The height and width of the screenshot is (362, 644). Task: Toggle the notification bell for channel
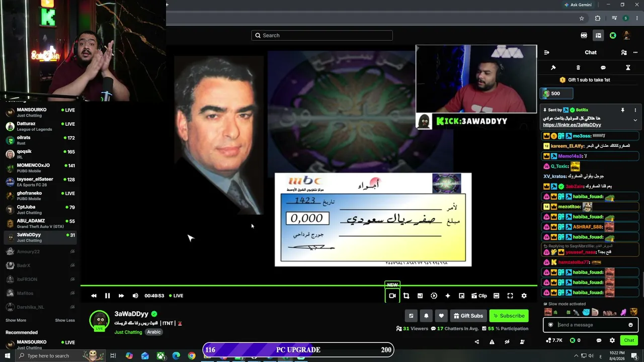point(426,316)
